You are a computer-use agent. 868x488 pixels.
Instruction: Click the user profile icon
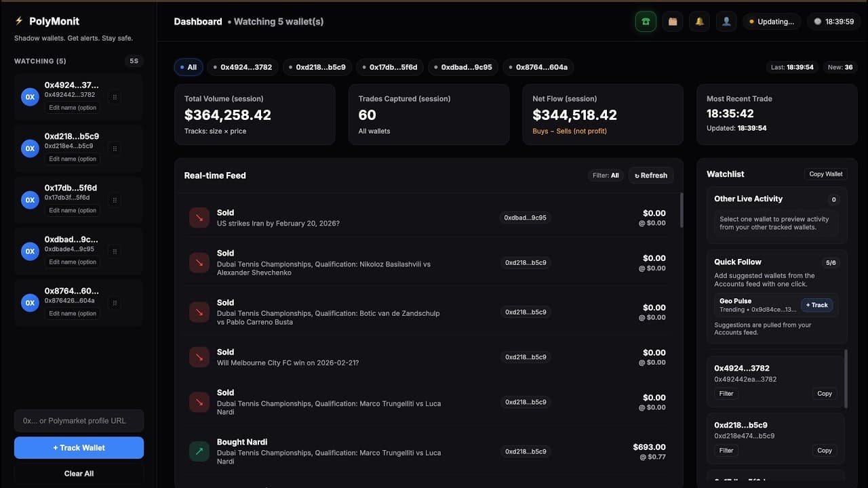coord(726,21)
